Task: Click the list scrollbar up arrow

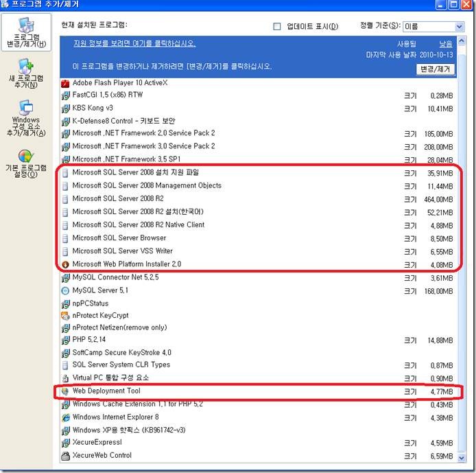Action: [462, 41]
